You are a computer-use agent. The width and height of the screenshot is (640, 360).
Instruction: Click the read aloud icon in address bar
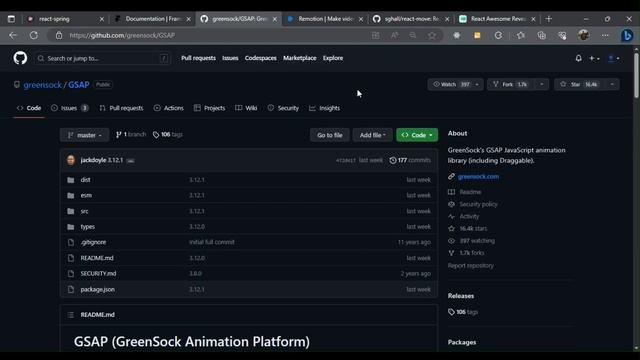click(x=394, y=36)
